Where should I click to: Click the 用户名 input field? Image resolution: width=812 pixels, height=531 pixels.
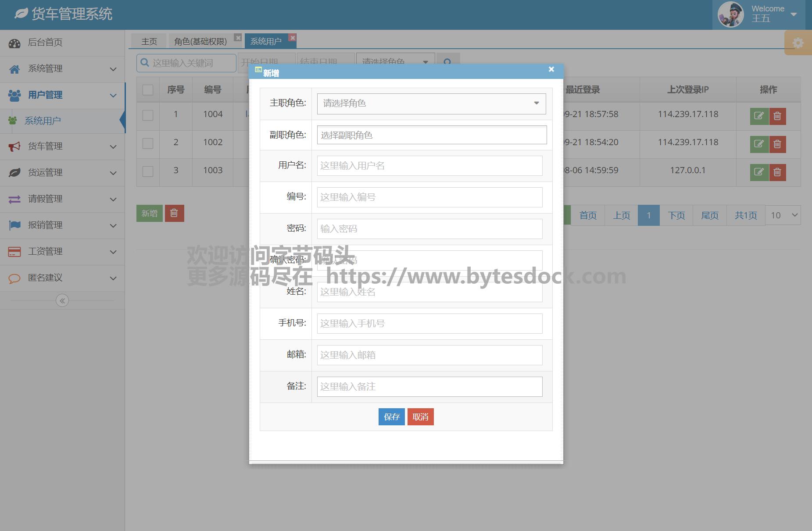[429, 166]
